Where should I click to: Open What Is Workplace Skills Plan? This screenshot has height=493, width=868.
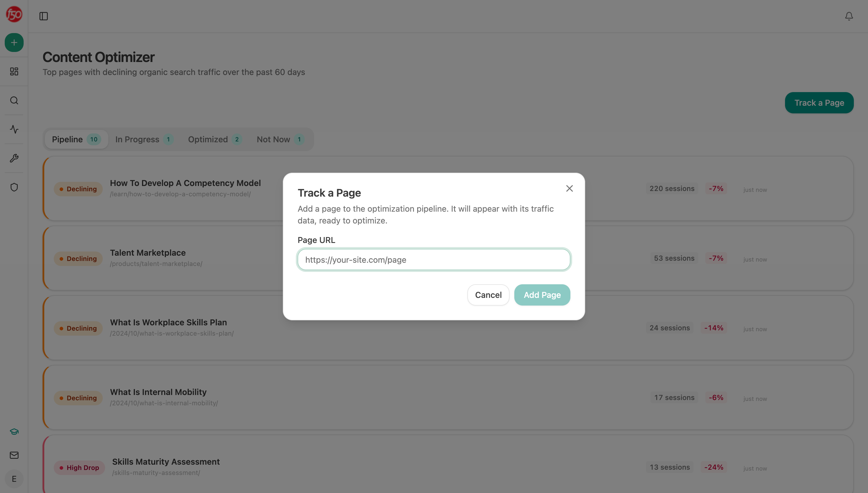click(448, 328)
